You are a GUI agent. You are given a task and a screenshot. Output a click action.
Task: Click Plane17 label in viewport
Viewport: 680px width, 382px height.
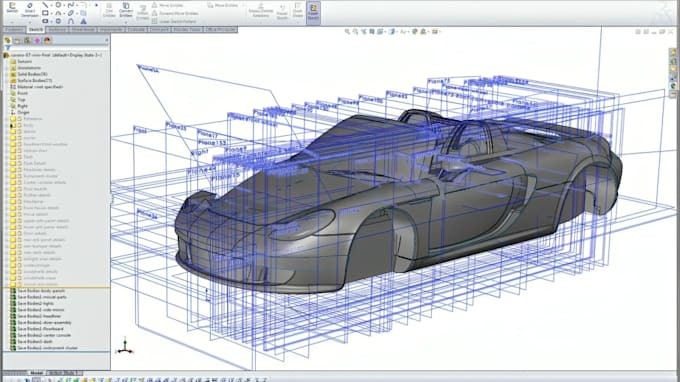[207, 134]
